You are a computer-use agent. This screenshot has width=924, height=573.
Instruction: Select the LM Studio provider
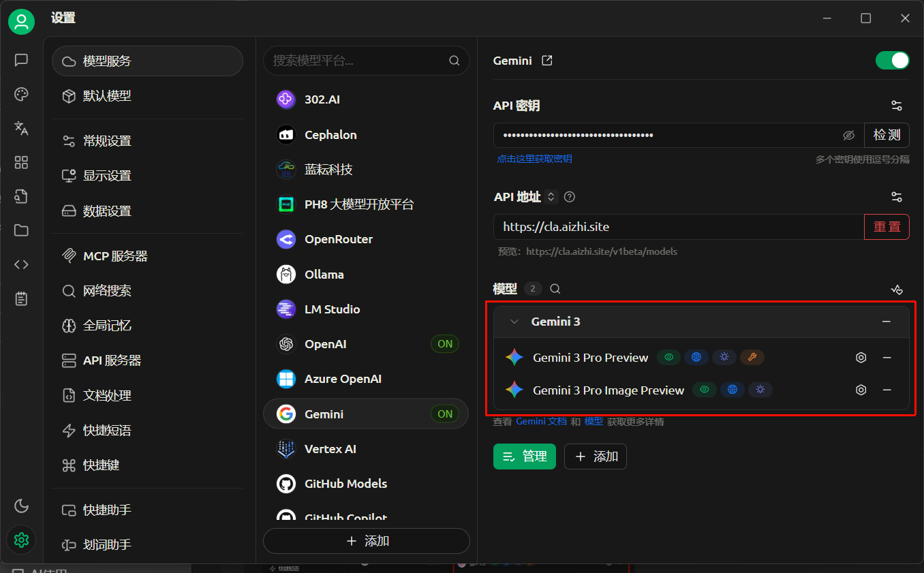click(x=367, y=309)
